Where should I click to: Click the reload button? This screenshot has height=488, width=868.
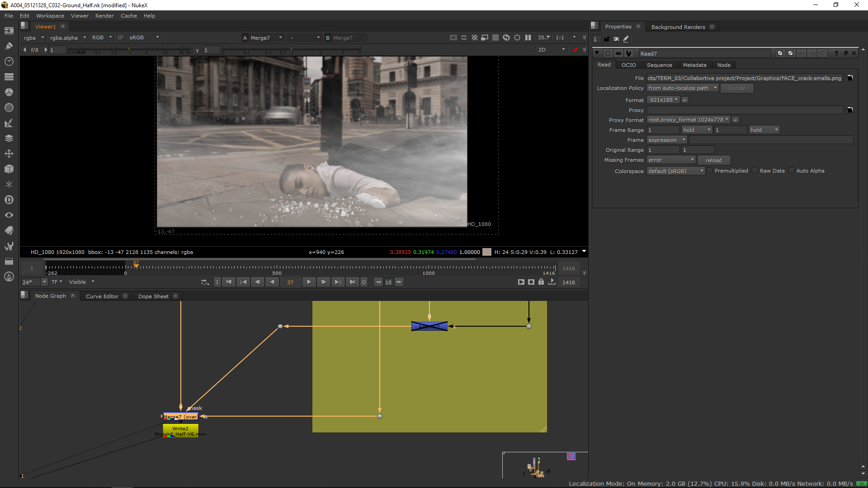click(713, 160)
